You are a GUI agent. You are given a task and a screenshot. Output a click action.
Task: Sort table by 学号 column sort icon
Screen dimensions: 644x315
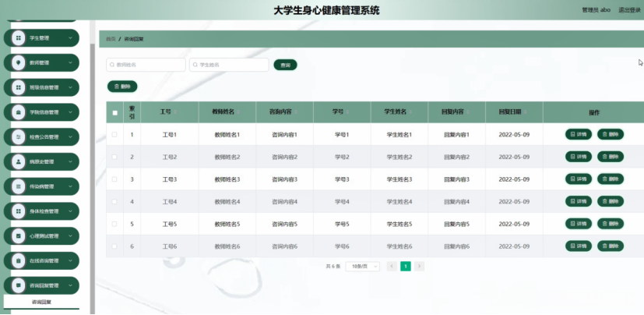[x=347, y=111]
